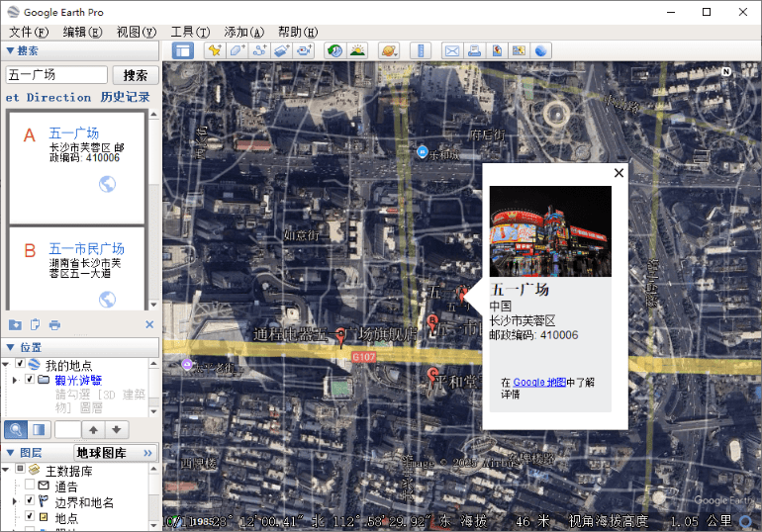Open the 视图(V) menu
The width and height of the screenshot is (762, 532).
tap(136, 32)
